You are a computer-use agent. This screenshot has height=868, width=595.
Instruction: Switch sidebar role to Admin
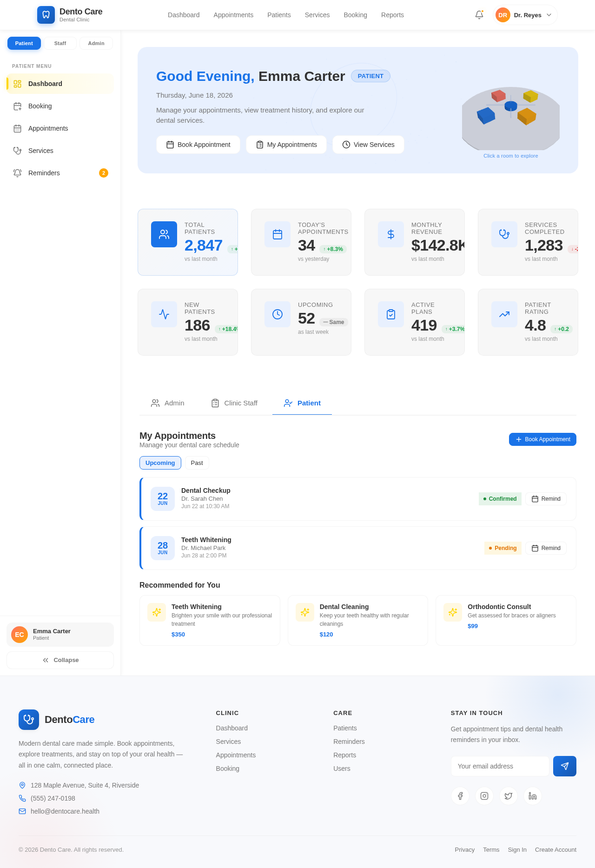tap(96, 43)
